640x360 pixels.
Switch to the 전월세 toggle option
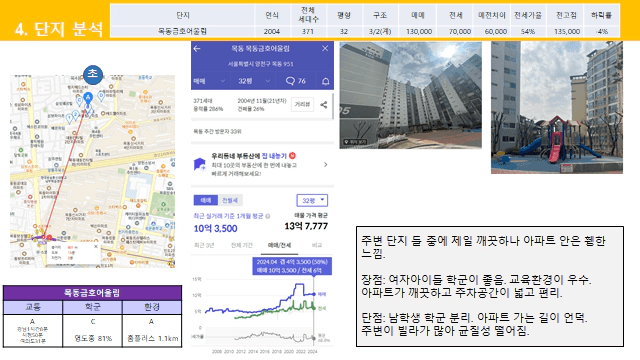(x=230, y=200)
